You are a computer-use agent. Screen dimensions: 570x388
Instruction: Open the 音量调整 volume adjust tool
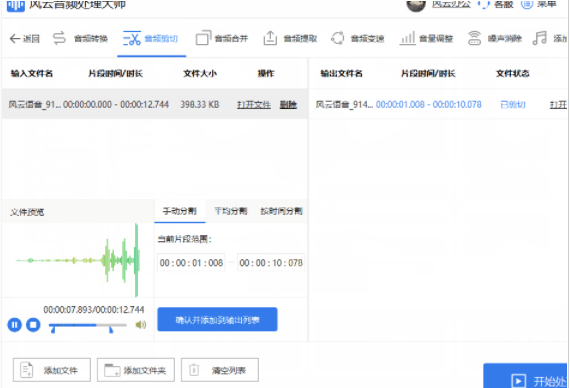[x=426, y=39]
